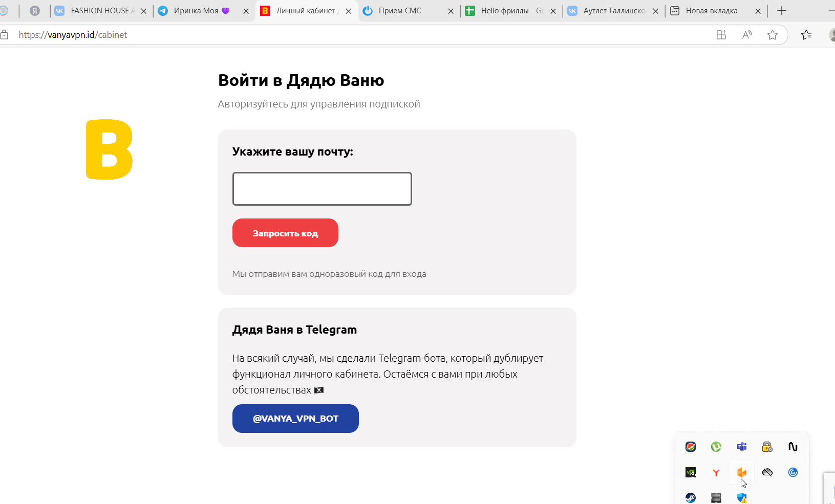Open Yandex Browser tray icon
The height and width of the screenshot is (504, 835).
(x=716, y=472)
